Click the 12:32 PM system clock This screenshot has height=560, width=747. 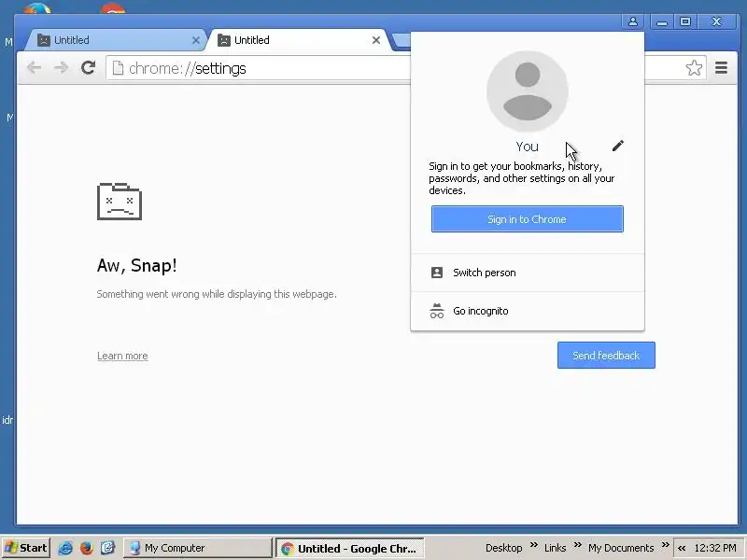715,548
